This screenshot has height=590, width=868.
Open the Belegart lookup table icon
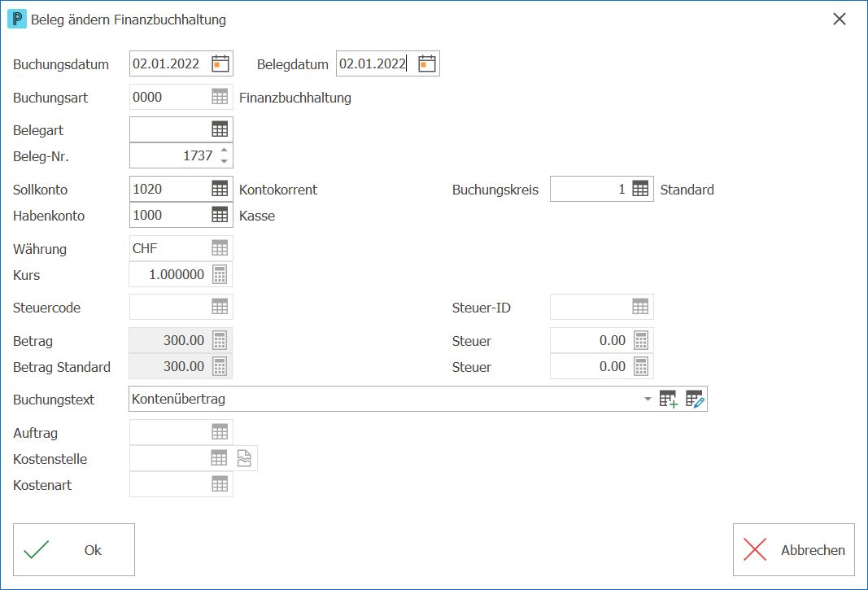pyautogui.click(x=220, y=129)
